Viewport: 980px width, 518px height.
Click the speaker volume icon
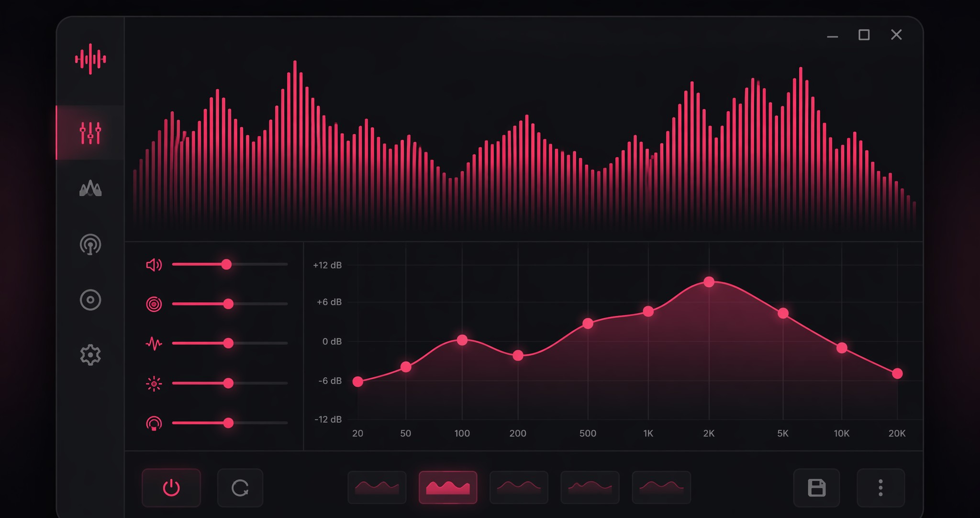(154, 265)
